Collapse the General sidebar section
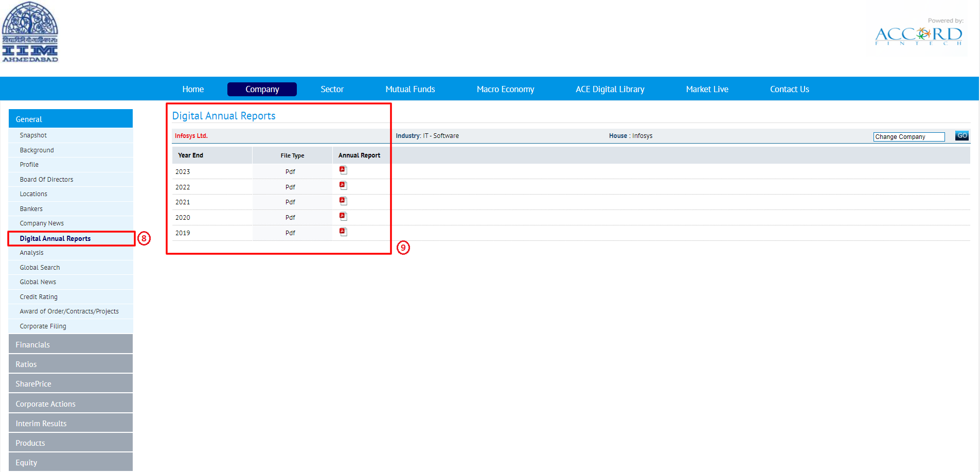 [x=70, y=118]
